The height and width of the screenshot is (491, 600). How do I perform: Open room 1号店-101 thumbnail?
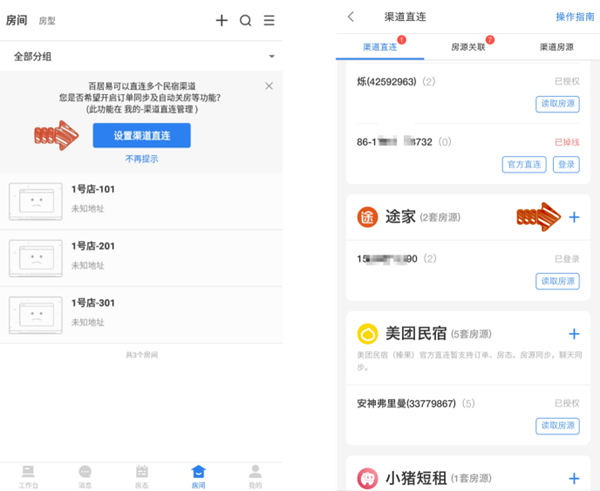[x=36, y=200]
